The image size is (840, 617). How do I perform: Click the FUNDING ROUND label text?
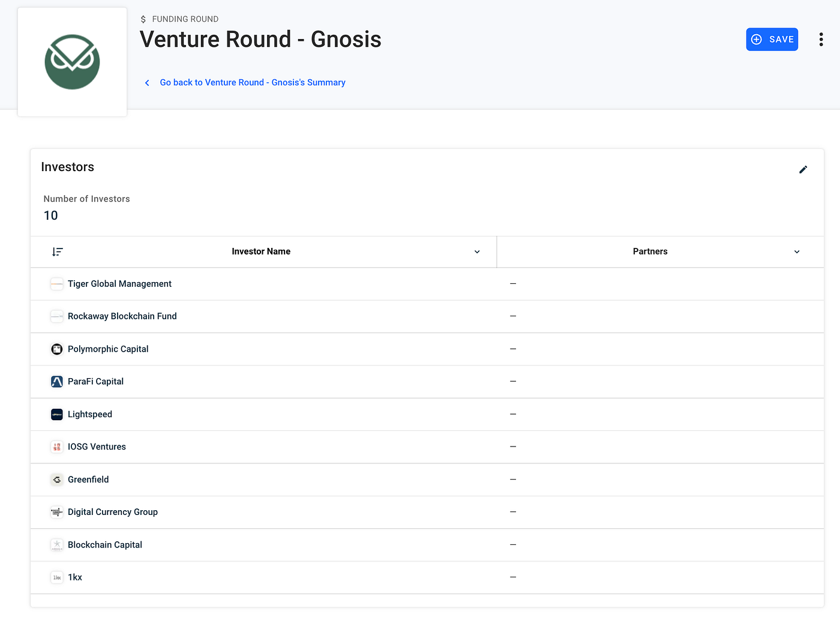(x=185, y=19)
